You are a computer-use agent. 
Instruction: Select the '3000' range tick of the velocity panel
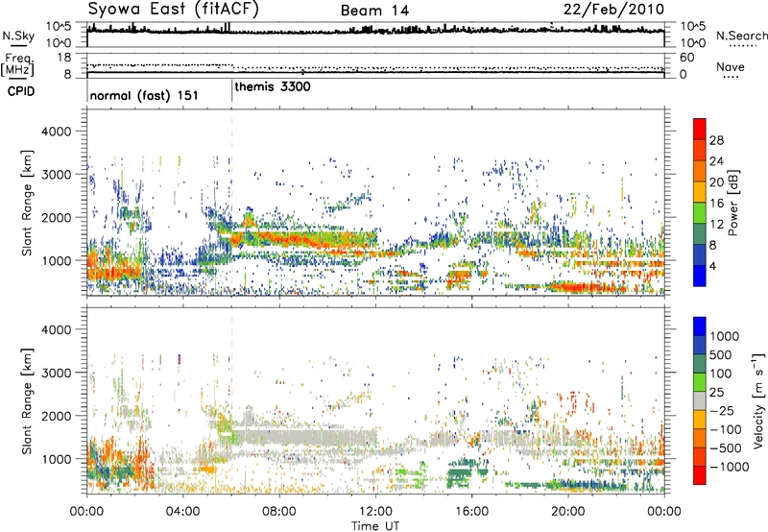[56, 373]
